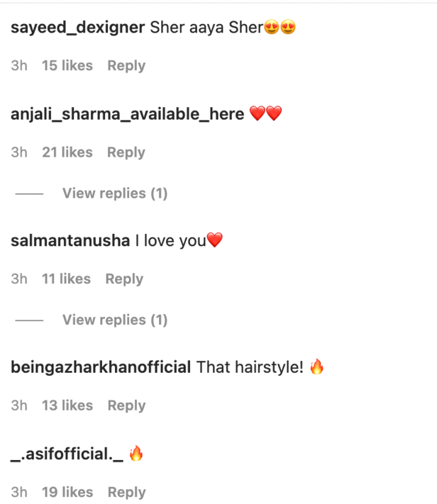Open salmantanusha's profile
The image size is (437, 504).
pos(70,241)
